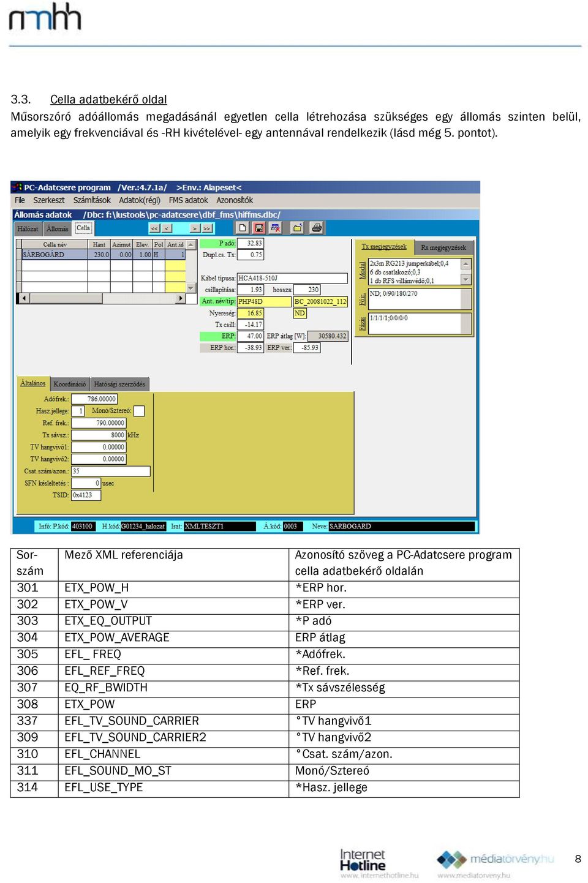Screen dimensions: 588x883
Task: Switch to the Állomás tab
Action: (58, 229)
